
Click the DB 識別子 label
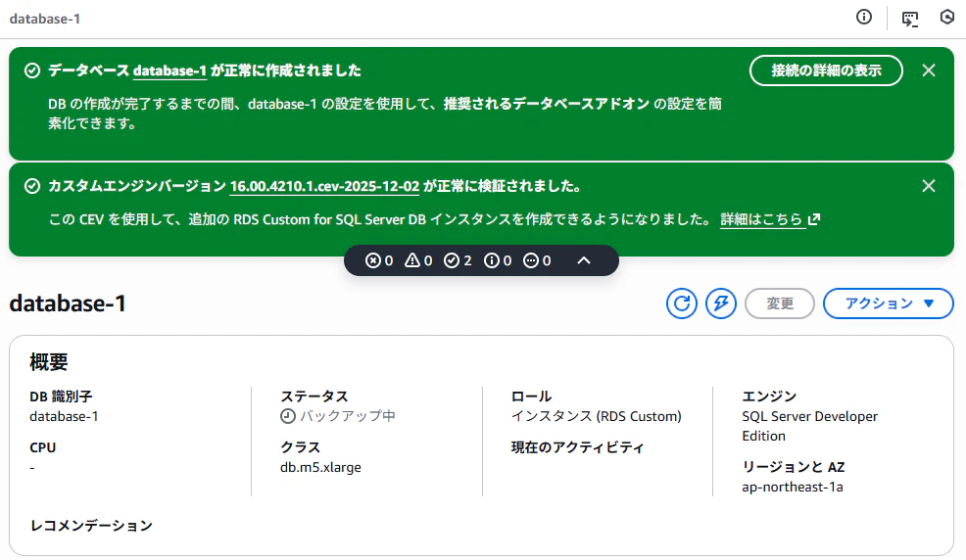point(61,397)
